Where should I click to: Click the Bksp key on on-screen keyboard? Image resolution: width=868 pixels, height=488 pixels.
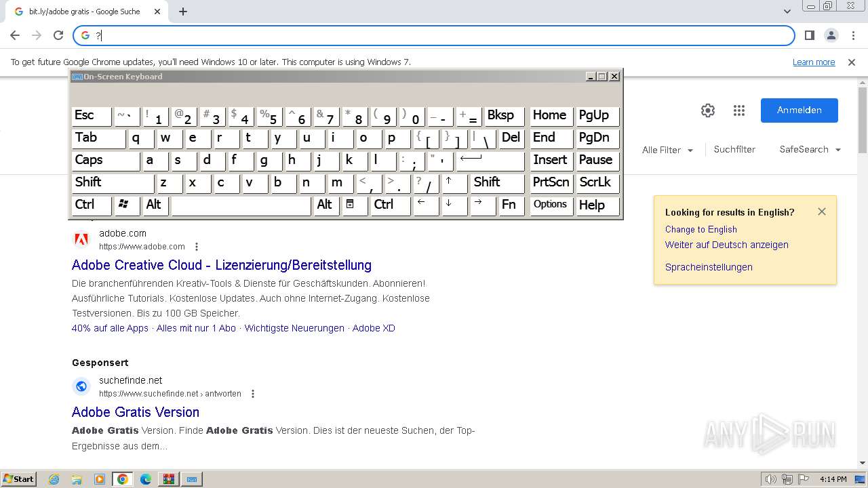[x=505, y=116]
